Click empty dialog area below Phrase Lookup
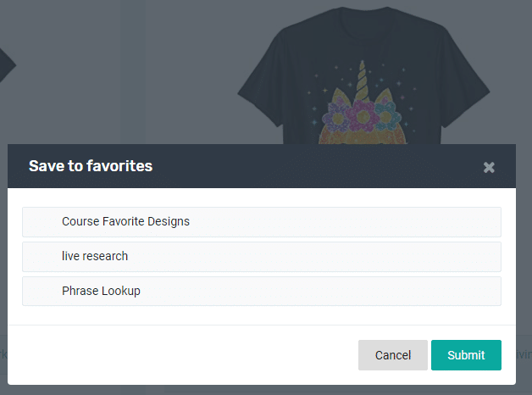The width and height of the screenshot is (532, 395). tap(262, 315)
